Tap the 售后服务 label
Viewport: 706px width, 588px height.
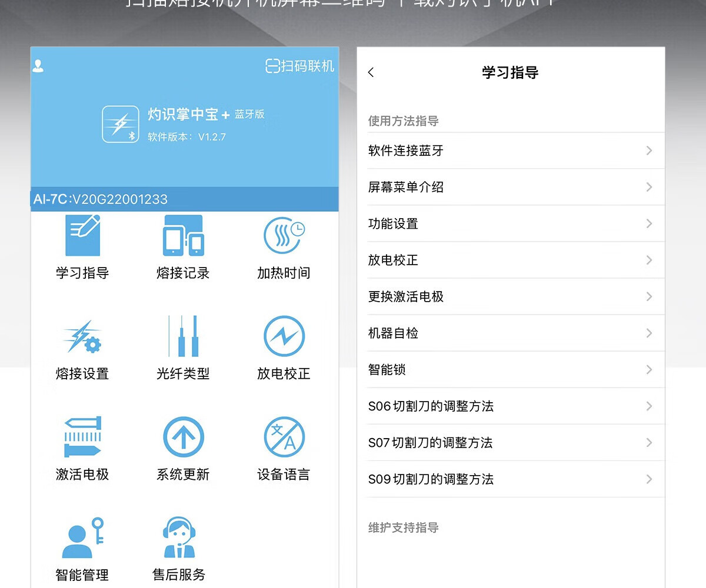[179, 575]
